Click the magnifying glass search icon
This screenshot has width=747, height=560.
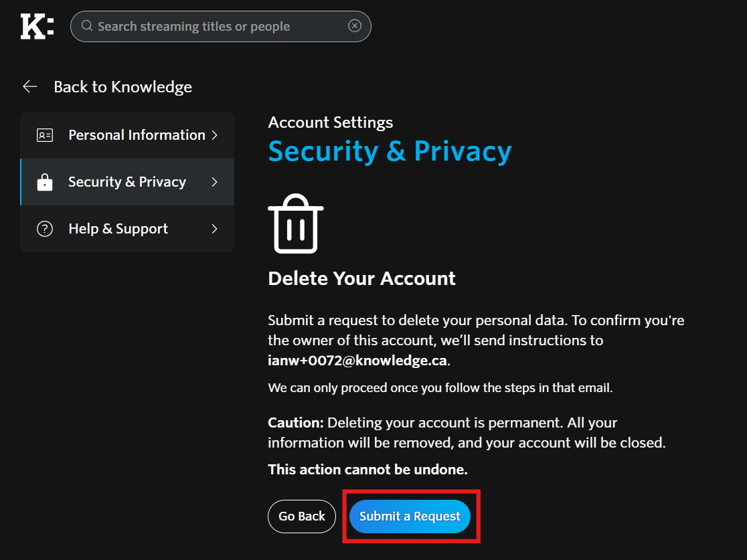click(87, 26)
